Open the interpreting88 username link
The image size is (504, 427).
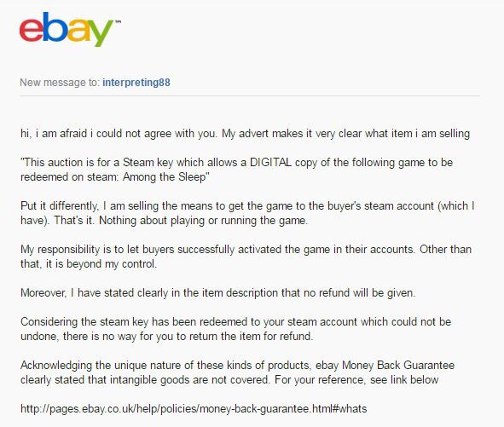(136, 83)
